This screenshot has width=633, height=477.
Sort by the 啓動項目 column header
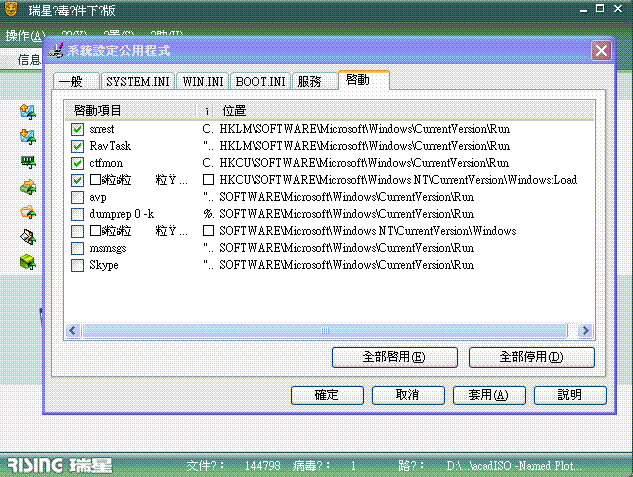click(130, 111)
